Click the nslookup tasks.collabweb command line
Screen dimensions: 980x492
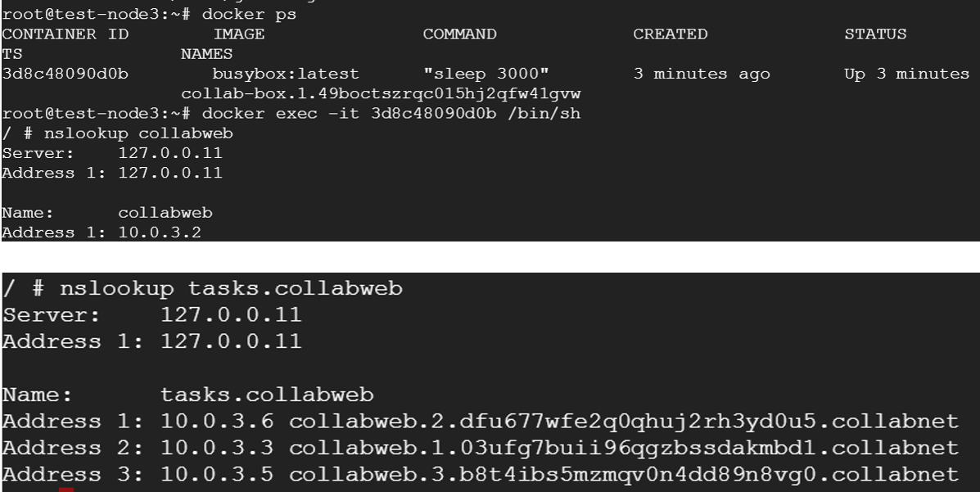[202, 289]
